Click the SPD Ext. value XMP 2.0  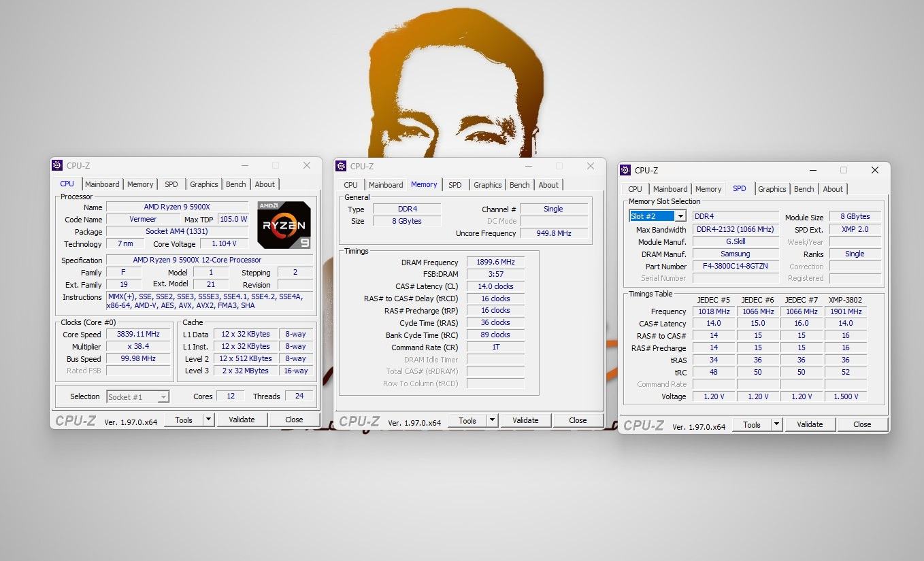[x=855, y=229]
